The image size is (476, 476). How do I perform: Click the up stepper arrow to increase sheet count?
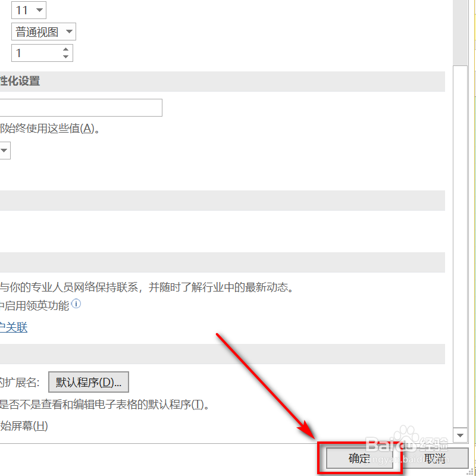pos(67,49)
